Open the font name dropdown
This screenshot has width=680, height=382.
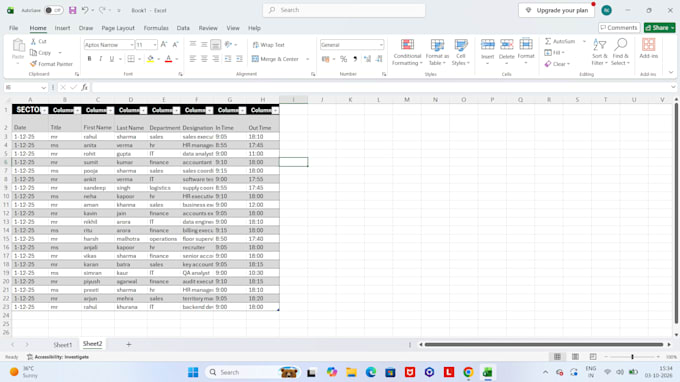coord(131,45)
